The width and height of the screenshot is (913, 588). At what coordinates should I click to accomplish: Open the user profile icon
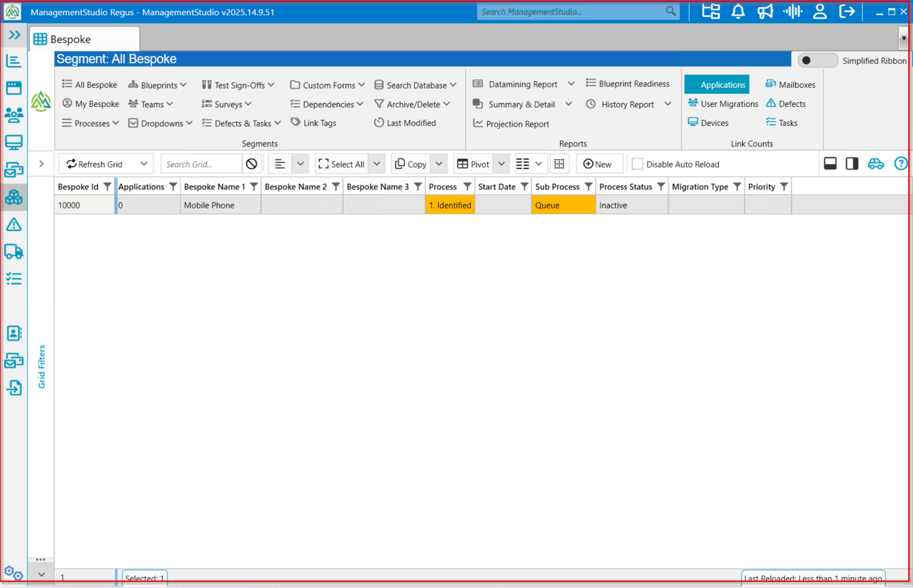(x=820, y=11)
